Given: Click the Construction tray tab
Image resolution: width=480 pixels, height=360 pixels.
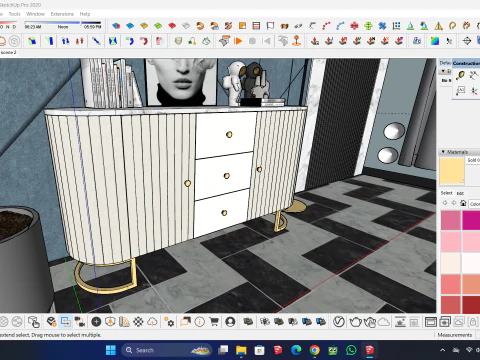Looking at the screenshot, I should point(466,63).
